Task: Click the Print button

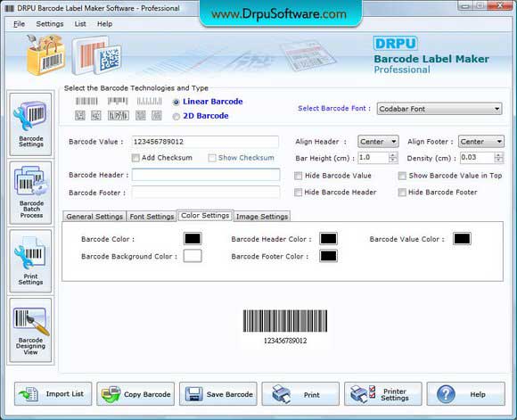Action: click(x=300, y=394)
